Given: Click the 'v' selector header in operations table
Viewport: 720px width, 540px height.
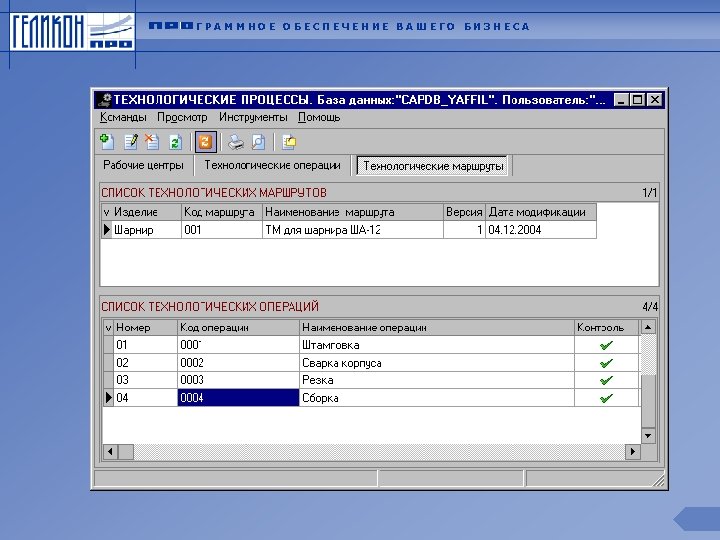Looking at the screenshot, I should click(108, 327).
